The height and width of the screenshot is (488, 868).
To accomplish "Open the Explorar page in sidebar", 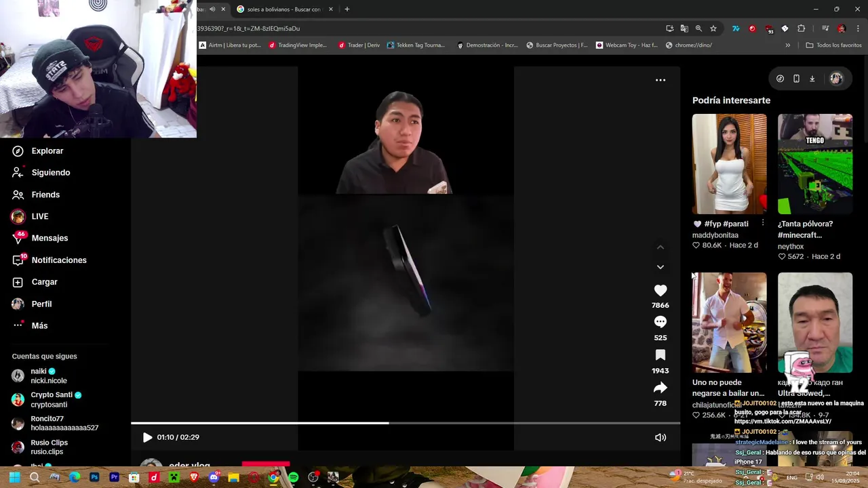I will [38, 151].
